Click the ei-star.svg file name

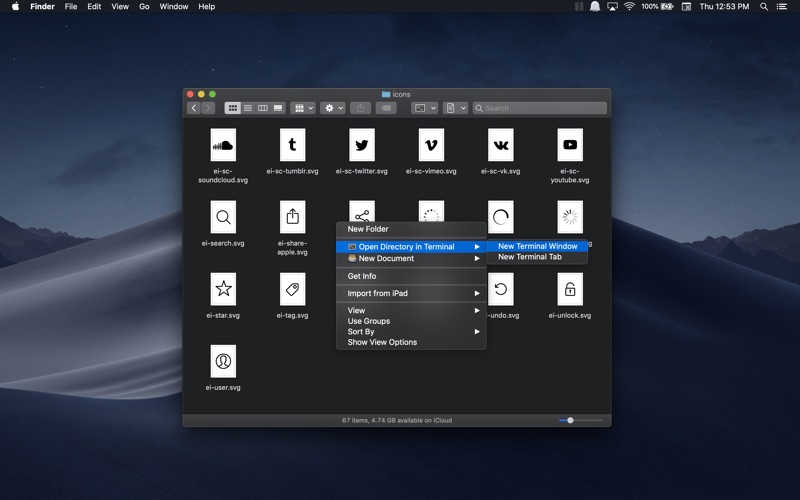(x=223, y=315)
